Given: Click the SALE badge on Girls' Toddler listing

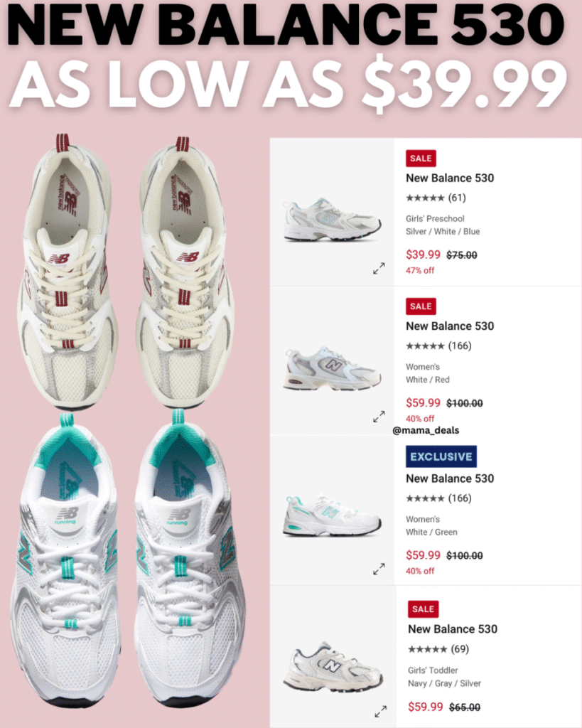Looking at the screenshot, I should tap(423, 609).
